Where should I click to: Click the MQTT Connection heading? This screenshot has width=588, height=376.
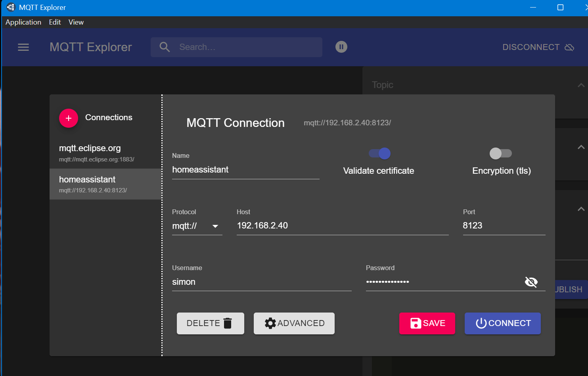pos(236,123)
